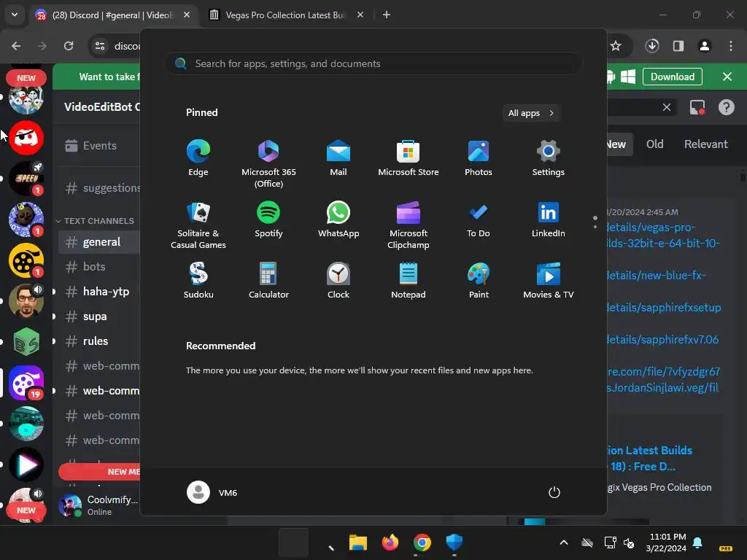This screenshot has width=747, height=560.
Task: Open Spotify from the Start menu
Action: [268, 219]
